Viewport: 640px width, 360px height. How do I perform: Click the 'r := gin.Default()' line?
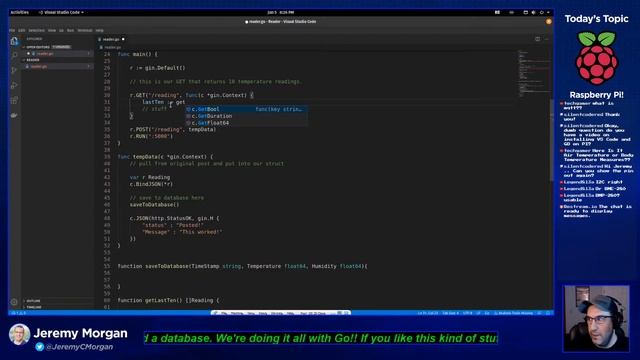click(x=158, y=68)
